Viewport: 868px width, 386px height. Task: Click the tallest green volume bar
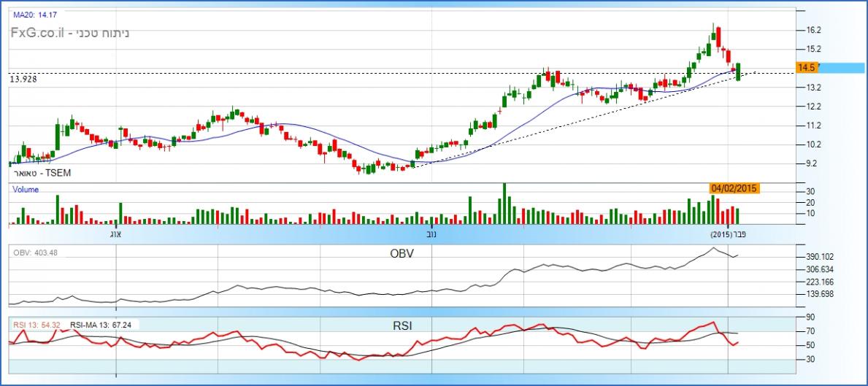[x=503, y=203]
